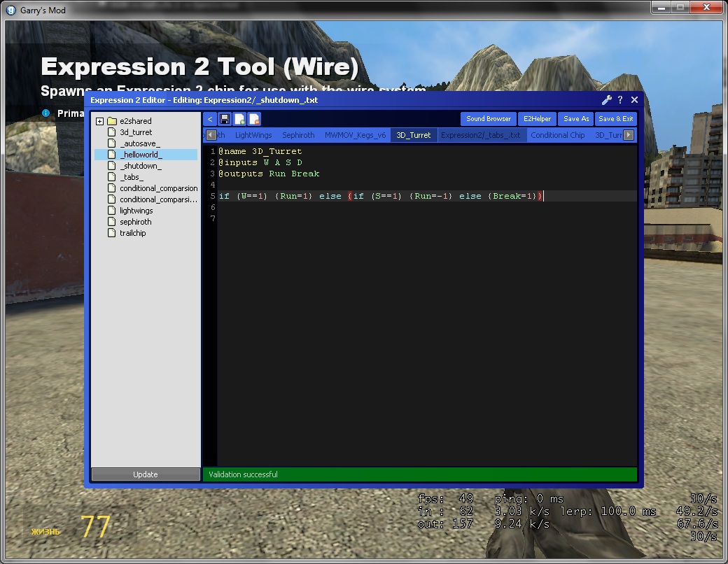Switch to the LightWings tab

[x=253, y=135]
